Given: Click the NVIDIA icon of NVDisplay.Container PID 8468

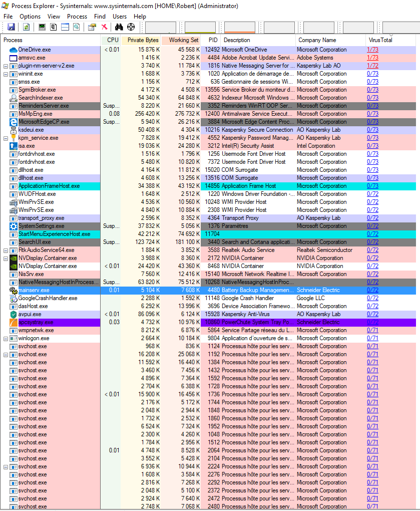Looking at the screenshot, I should (x=14, y=266).
